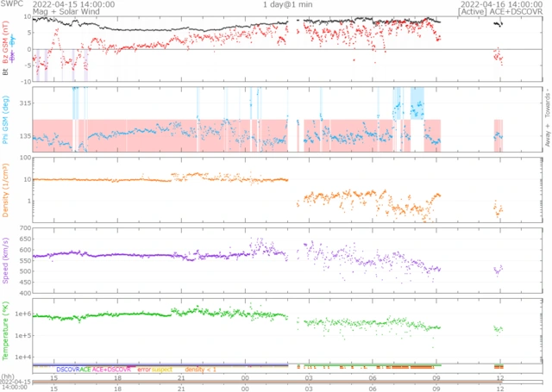Click the Bt axis label
This screenshot has height=392, width=552.
[x=5, y=72]
